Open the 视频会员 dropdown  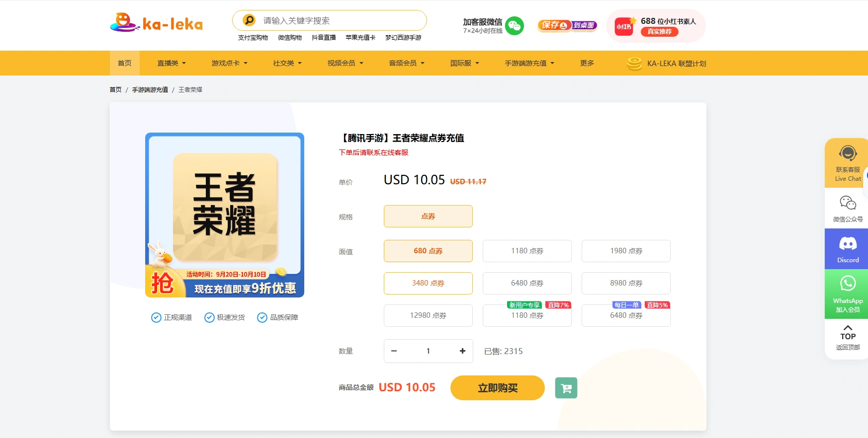[345, 63]
